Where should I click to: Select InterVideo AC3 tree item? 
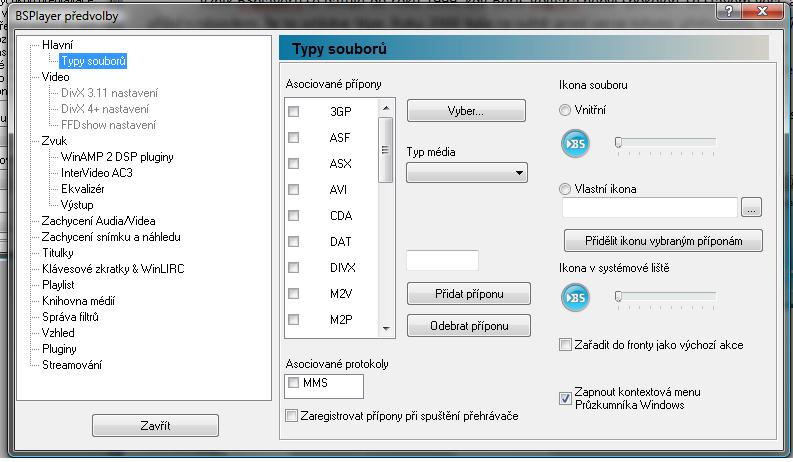point(97,173)
